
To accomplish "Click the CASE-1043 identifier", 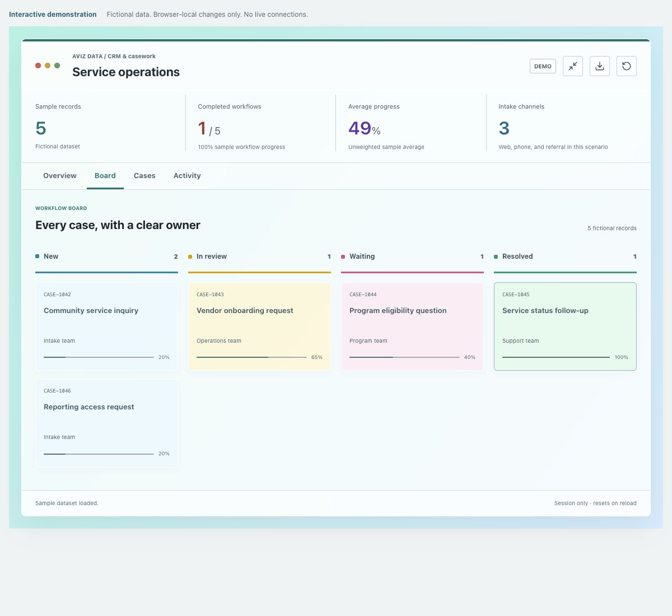I will (x=210, y=295).
